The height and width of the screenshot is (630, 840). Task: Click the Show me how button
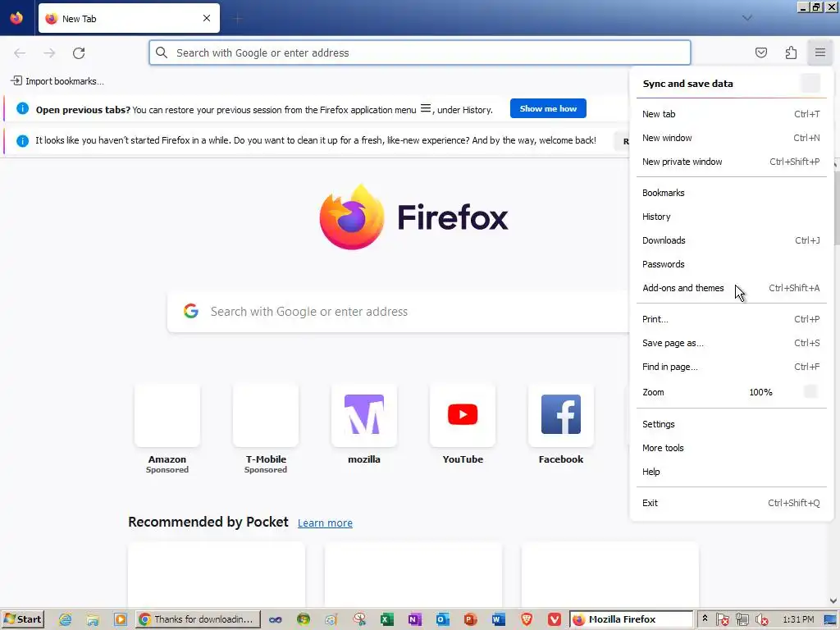coord(548,109)
